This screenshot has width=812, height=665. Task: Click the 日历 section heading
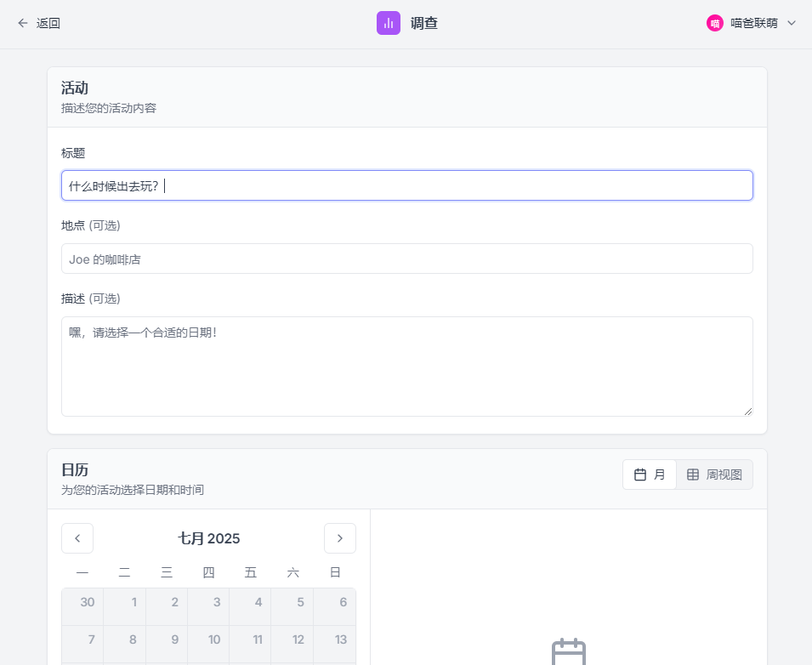(75, 469)
